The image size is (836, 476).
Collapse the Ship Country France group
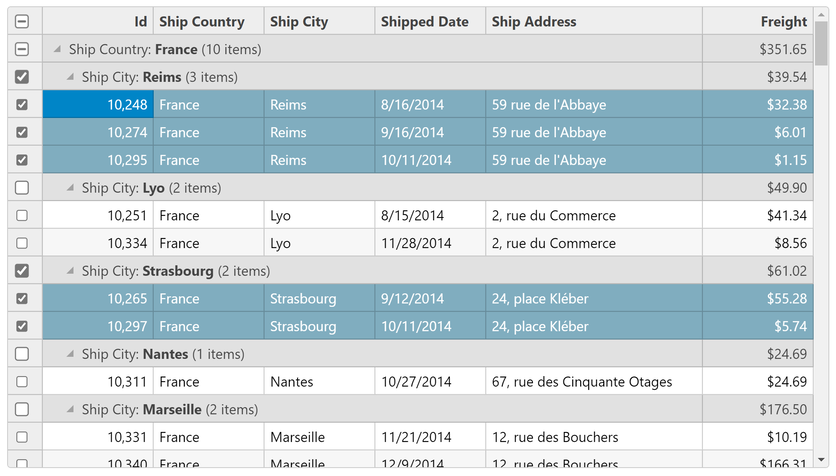(x=57, y=49)
